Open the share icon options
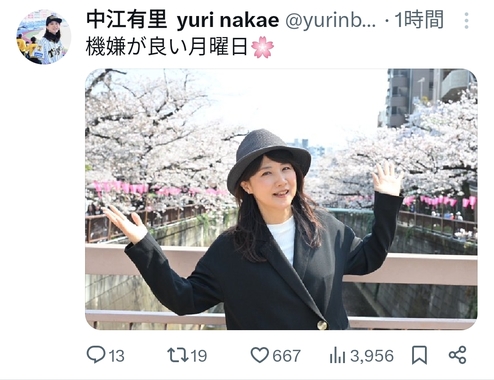This screenshot has height=380, width=494. pyautogui.click(x=457, y=355)
